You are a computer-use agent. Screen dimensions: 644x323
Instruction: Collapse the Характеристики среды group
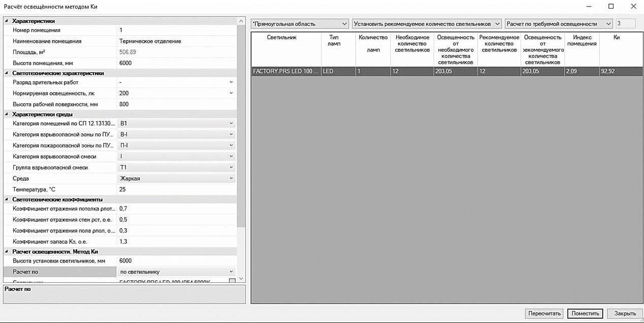(7, 114)
